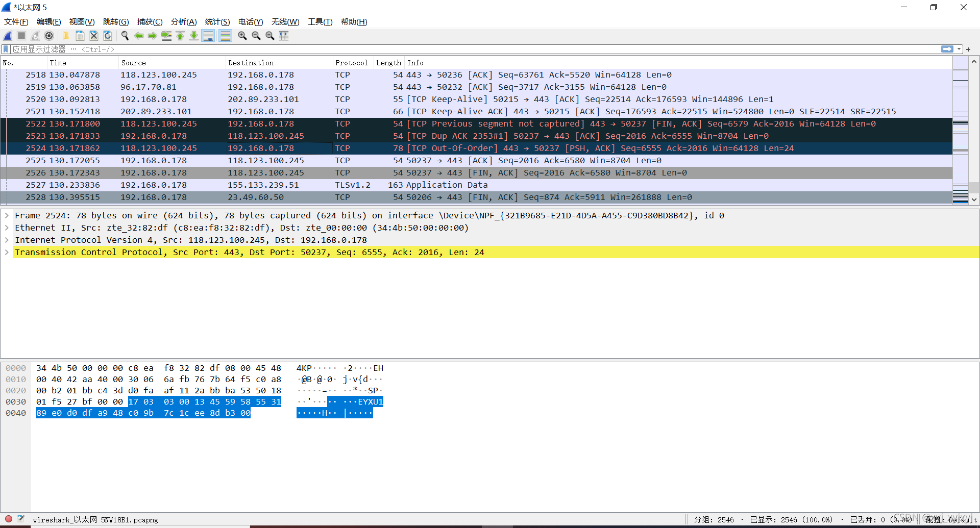This screenshot has height=528, width=980.
Task: Expand Transmission Control Protocol details
Action: pyautogui.click(x=7, y=252)
